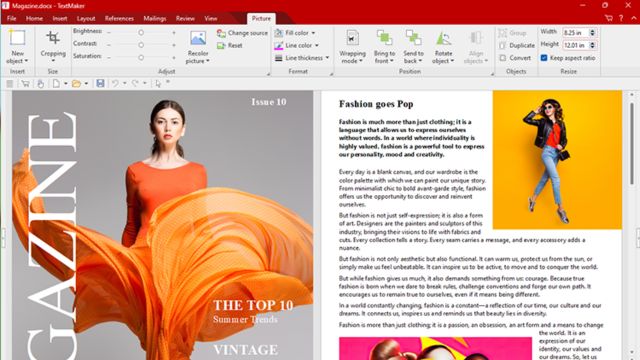Open Recolor picture options
Image resolution: width=640 pixels, height=360 pixels.
(198, 47)
